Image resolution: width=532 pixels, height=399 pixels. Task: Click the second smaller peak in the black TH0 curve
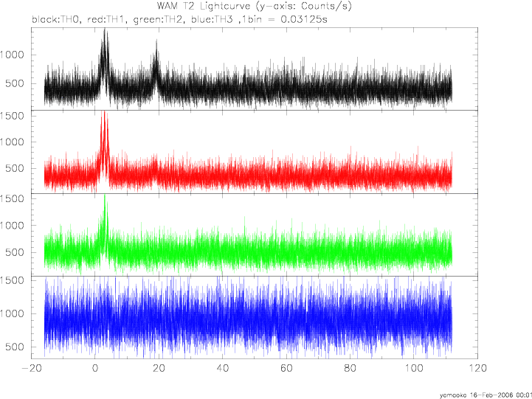(156, 63)
